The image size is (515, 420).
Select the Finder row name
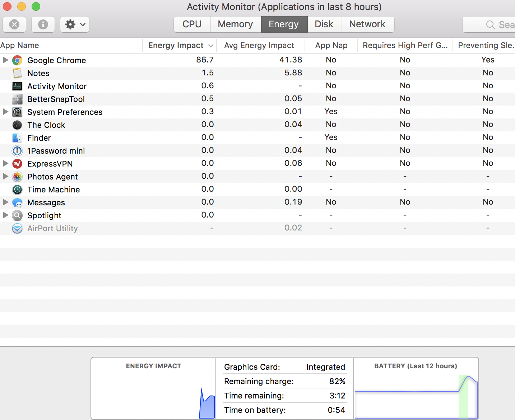(x=39, y=138)
